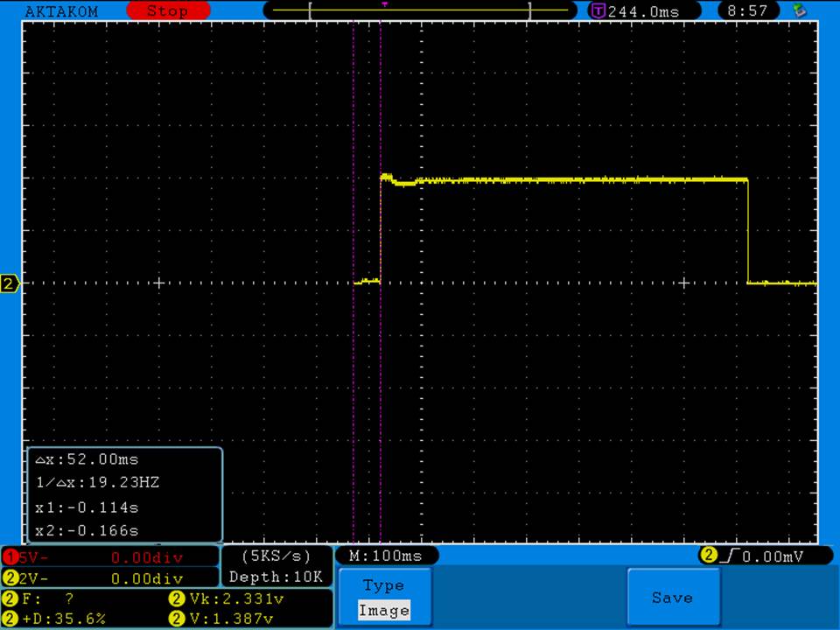Click the AKTAKOM logo
Image resolution: width=840 pixels, height=630 pixels.
pyautogui.click(x=61, y=11)
